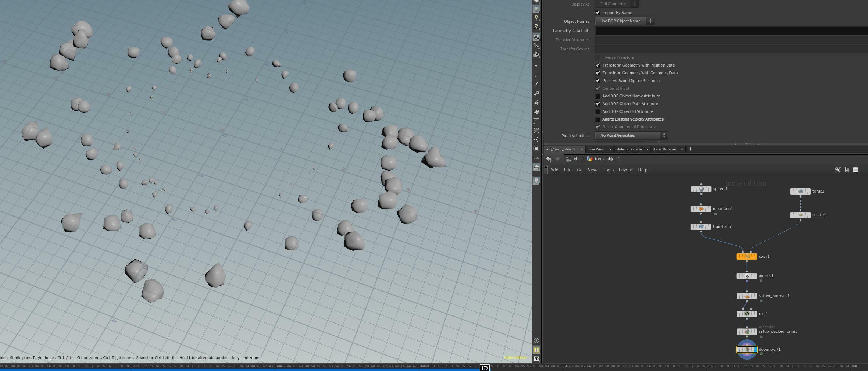Expand the Point Velocities dropdown

(631, 136)
